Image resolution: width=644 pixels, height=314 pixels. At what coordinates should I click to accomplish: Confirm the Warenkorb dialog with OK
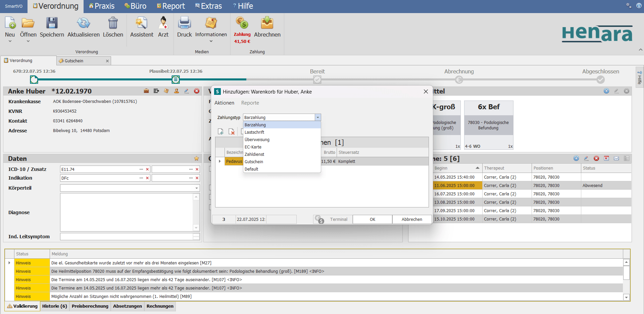click(372, 219)
